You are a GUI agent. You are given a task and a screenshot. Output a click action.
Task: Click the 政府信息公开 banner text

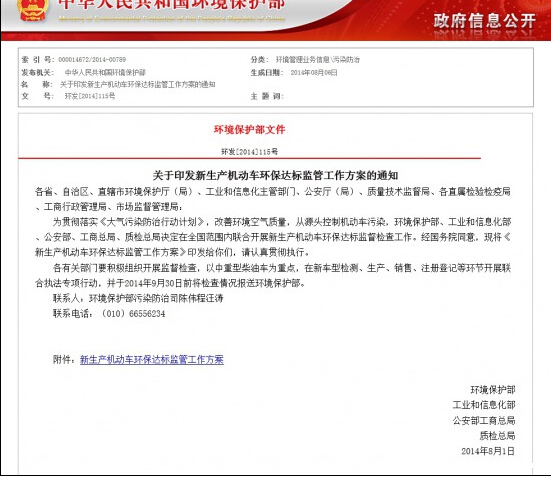485,21
